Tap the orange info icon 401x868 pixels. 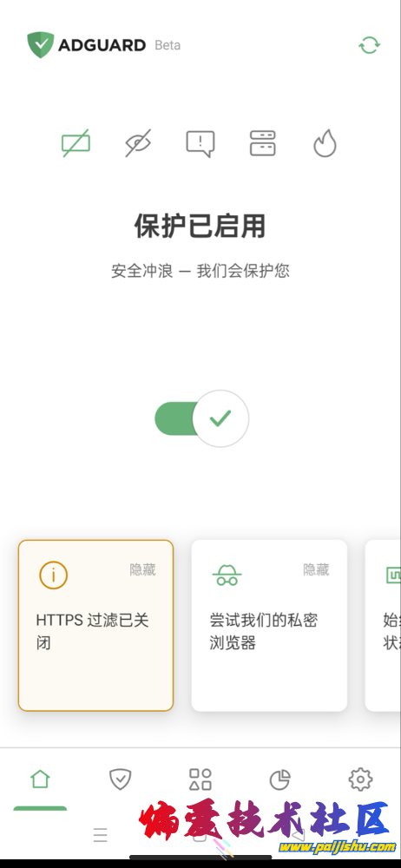(x=53, y=575)
